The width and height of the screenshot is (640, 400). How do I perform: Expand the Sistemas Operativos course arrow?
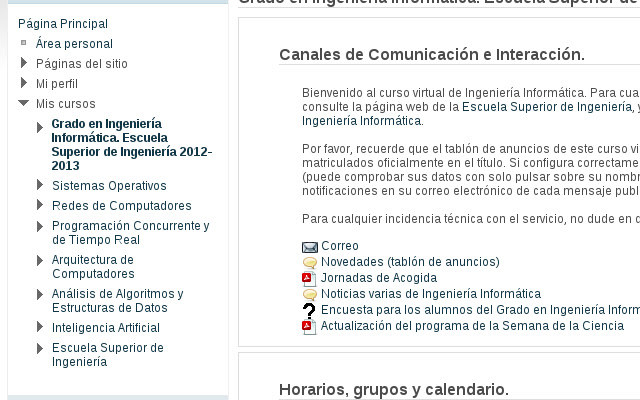point(40,184)
